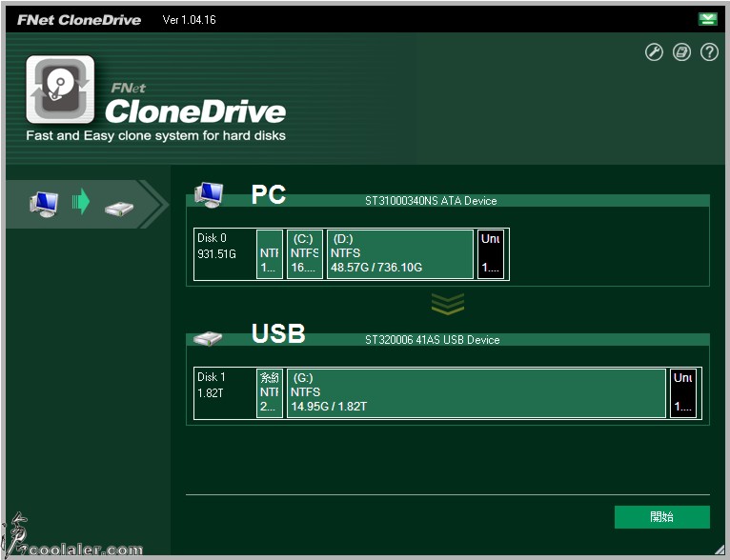This screenshot has width=730, height=560.
Task: Click the downward chevrons between PC and USB
Action: point(447,304)
